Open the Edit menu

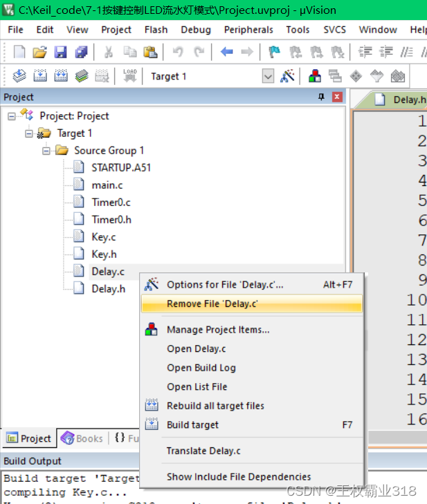(x=45, y=30)
